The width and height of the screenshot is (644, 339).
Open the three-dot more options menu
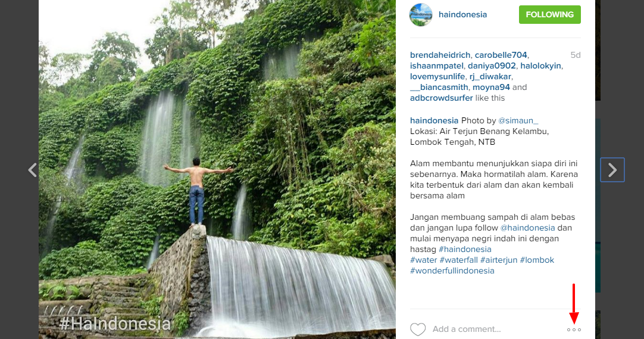coord(574,329)
